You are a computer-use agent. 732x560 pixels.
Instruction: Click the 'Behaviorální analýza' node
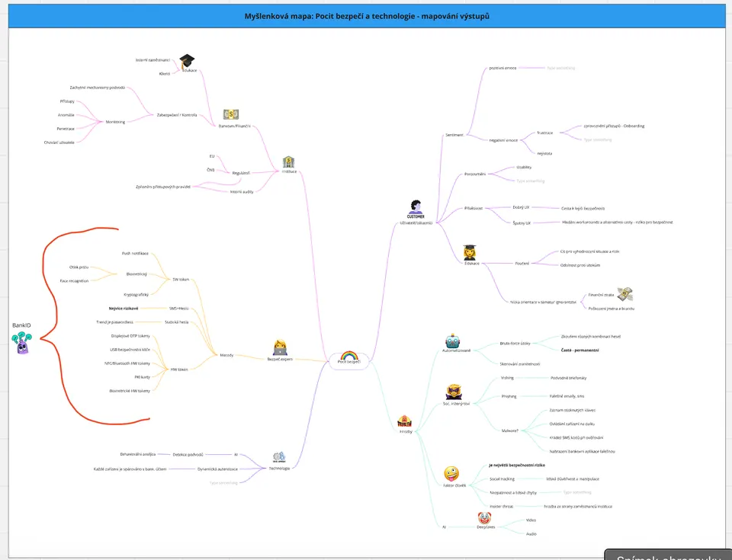(138, 454)
